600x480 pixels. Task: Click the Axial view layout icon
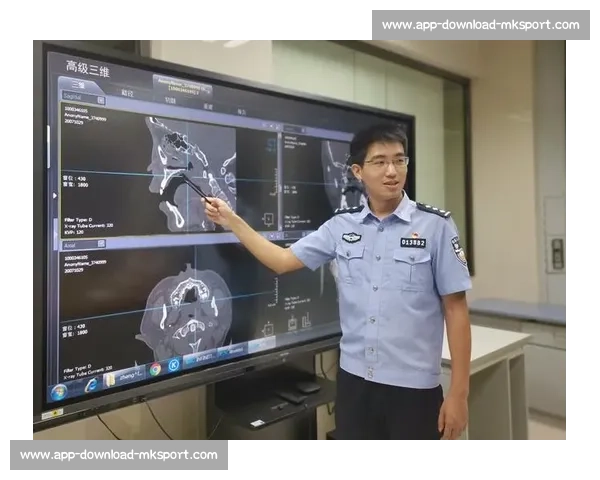coord(101,243)
